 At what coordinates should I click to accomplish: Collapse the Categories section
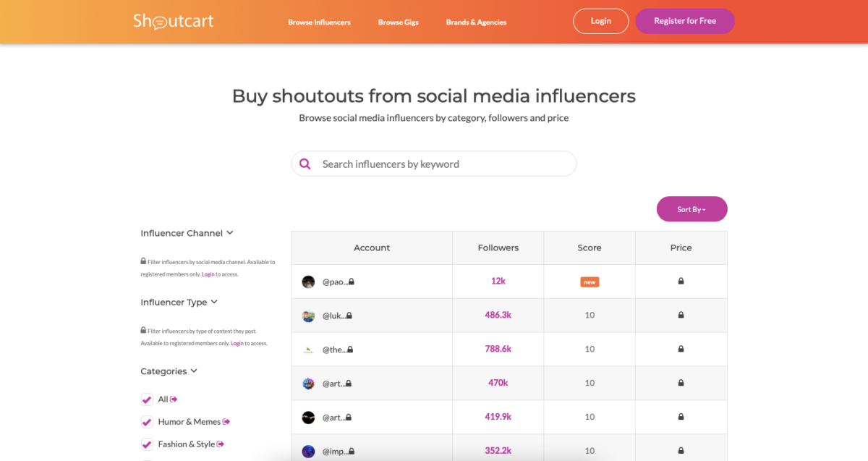tap(193, 371)
